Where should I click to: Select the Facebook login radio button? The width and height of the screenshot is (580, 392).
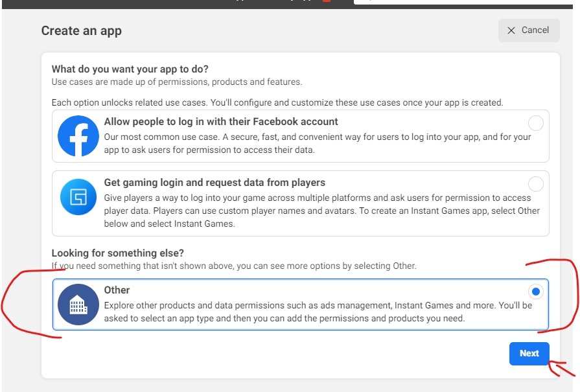tap(536, 123)
